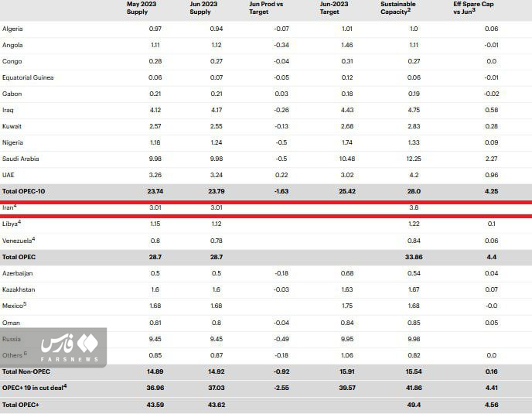The width and height of the screenshot is (532, 414).
Task: Click the Kazakhstan row label
Action: (x=19, y=289)
